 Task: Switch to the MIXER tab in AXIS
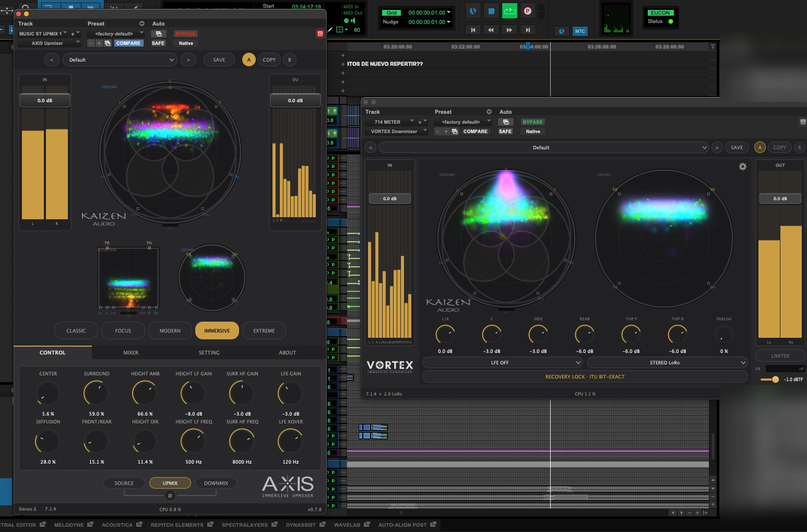(x=131, y=352)
